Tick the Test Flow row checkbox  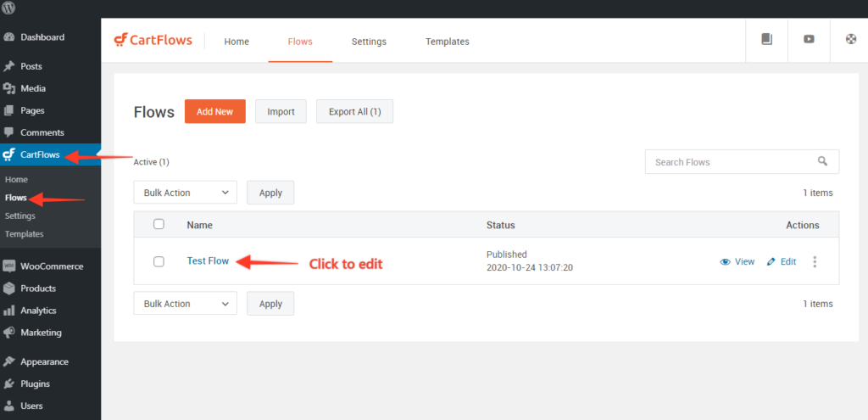pyautogui.click(x=159, y=261)
